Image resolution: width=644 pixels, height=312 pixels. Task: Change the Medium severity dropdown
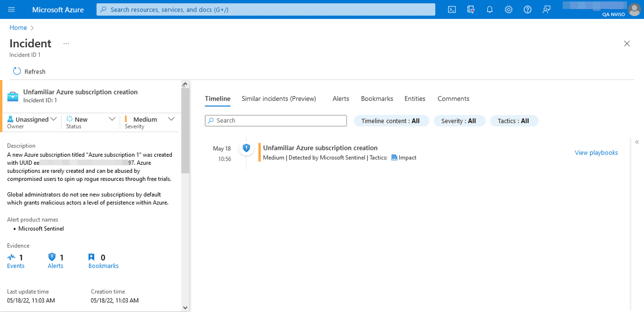pyautogui.click(x=150, y=119)
